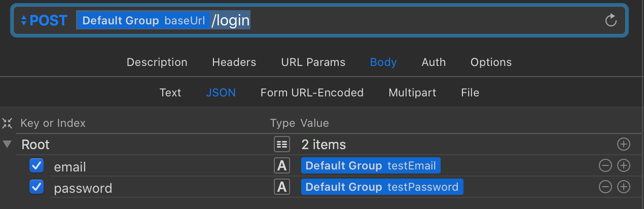Viewport: 644px width, 209px height.
Task: Remove the password field with minus icon
Action: [605, 187]
